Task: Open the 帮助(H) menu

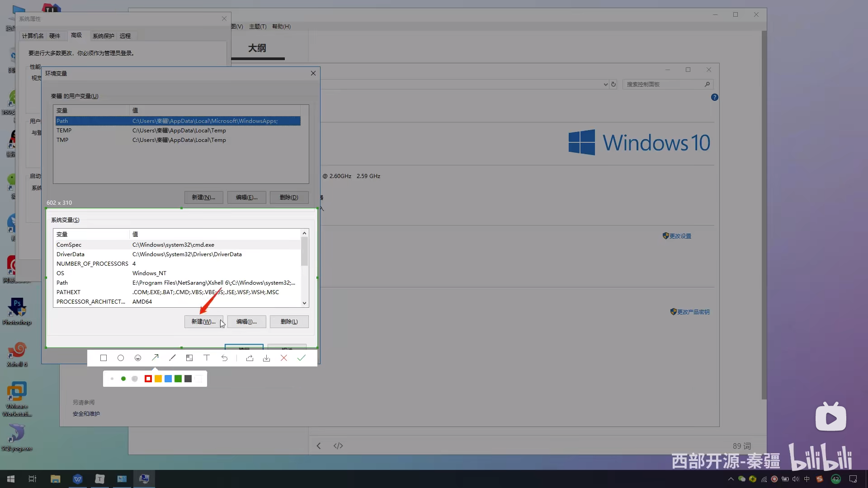Action: pos(281,27)
